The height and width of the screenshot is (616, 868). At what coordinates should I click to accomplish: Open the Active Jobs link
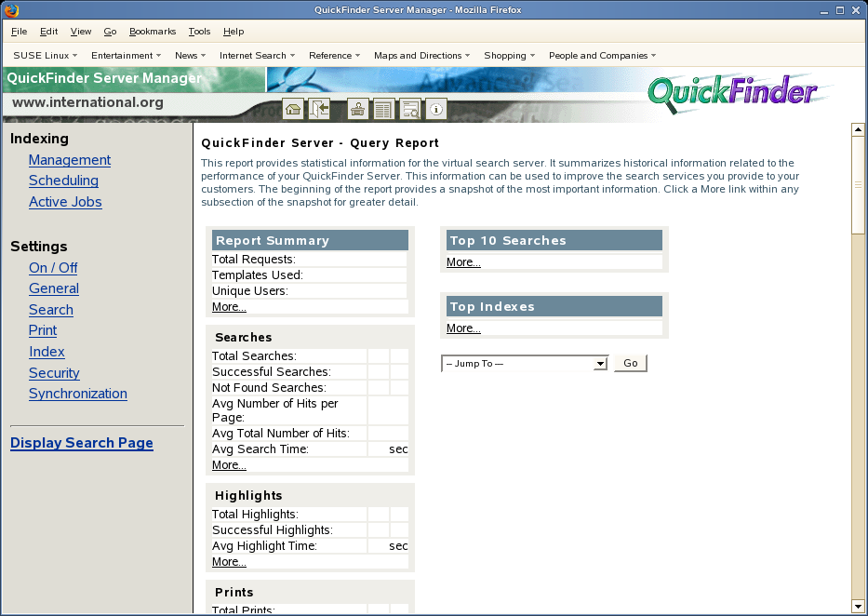click(x=65, y=202)
